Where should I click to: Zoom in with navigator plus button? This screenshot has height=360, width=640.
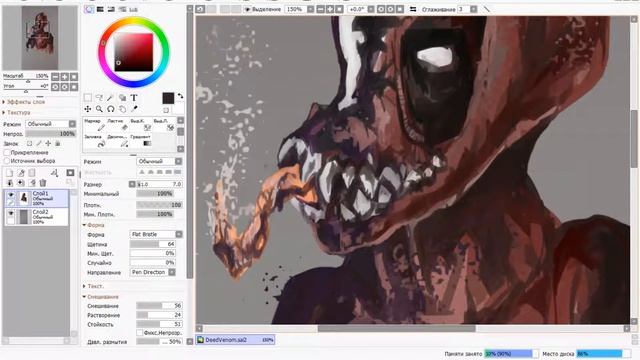(64, 76)
